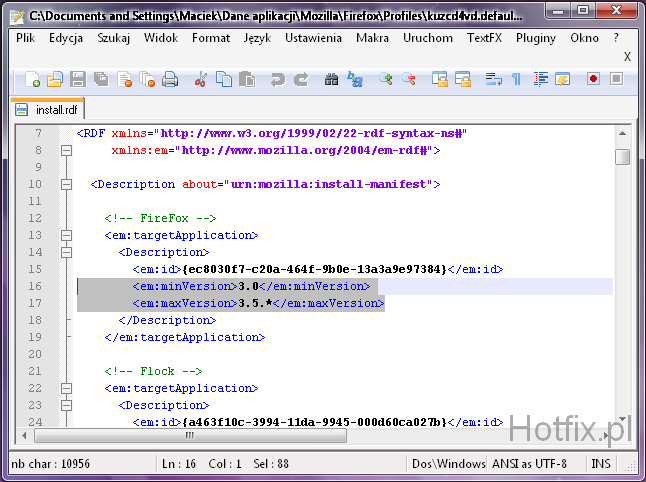
Task: Open the Plik menu
Action: pos(26,38)
